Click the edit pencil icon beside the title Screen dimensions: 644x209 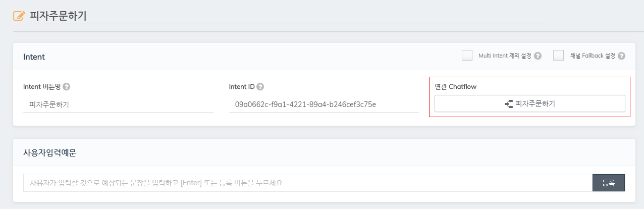19,16
